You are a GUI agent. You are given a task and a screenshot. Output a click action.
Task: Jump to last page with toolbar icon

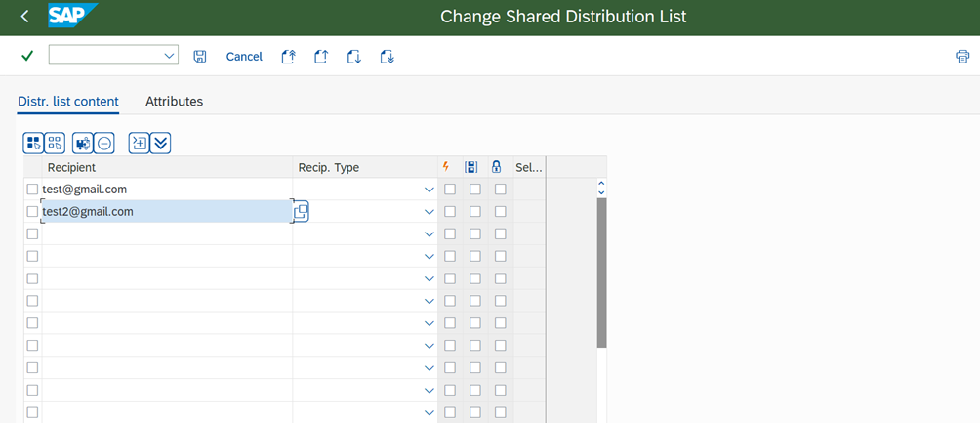[388, 57]
